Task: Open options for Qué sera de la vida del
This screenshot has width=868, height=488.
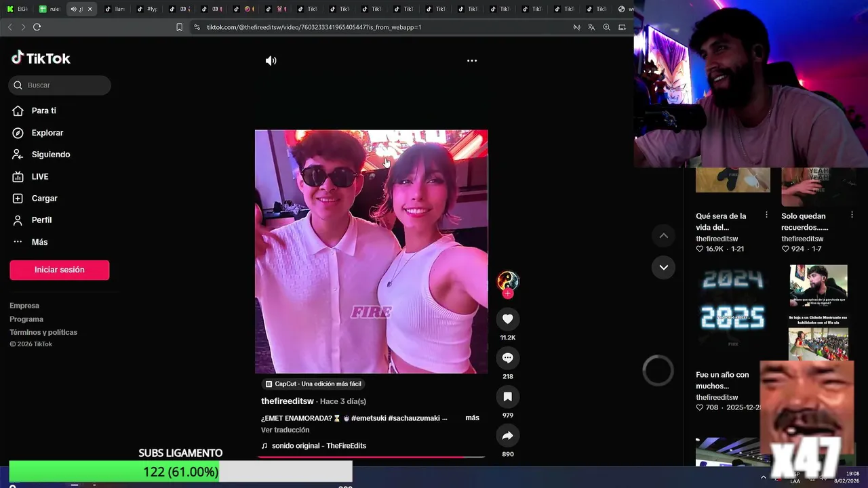Action: [766, 215]
